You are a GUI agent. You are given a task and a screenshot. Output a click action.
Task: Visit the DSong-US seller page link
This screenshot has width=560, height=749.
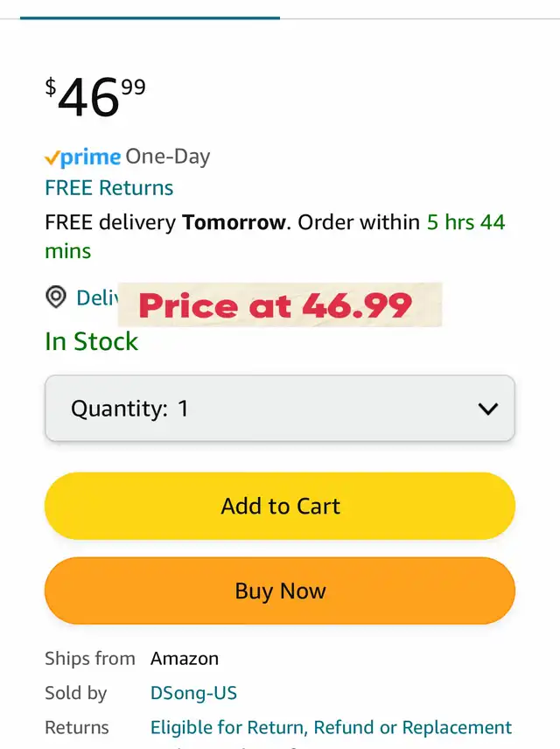(193, 693)
